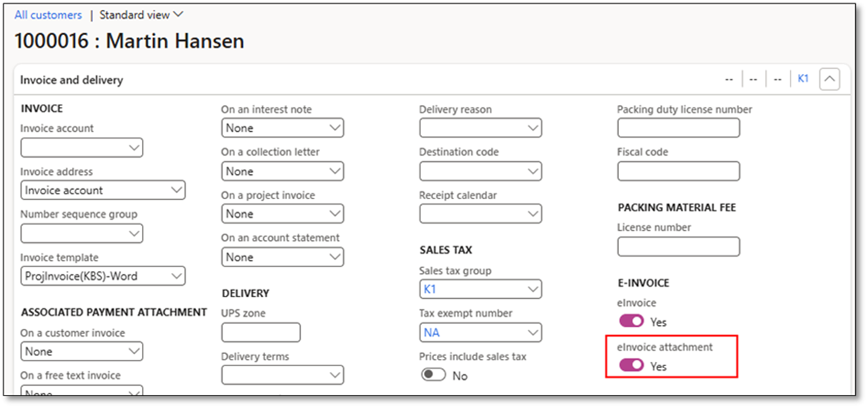Image resolution: width=868 pixels, height=407 pixels.
Task: Open the Delivery reason dropdown
Action: pyautogui.click(x=480, y=128)
